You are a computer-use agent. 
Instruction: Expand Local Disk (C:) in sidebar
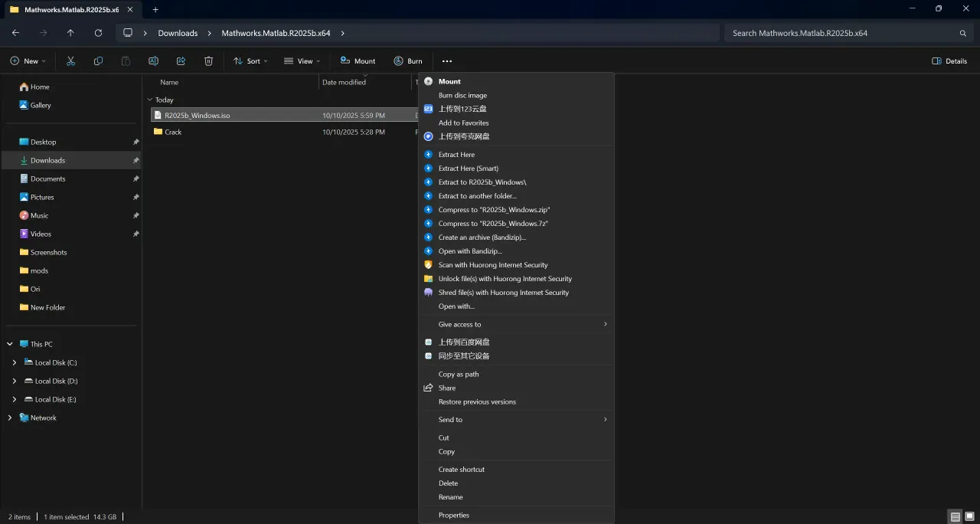pyautogui.click(x=15, y=362)
